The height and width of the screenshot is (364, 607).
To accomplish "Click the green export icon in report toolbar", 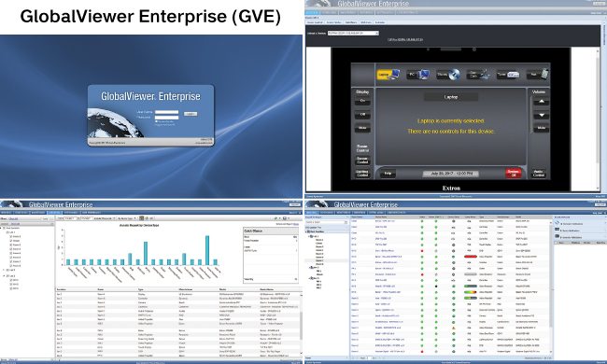I will coord(276,218).
